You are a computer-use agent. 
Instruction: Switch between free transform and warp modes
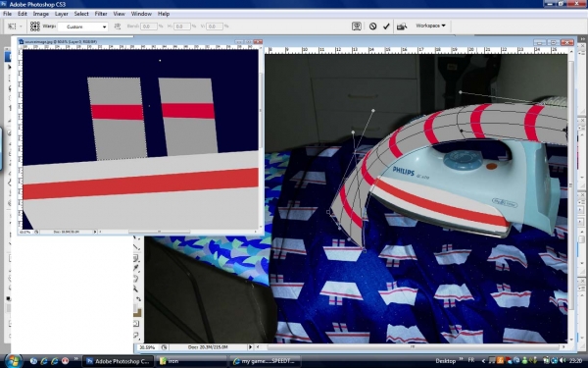click(357, 26)
